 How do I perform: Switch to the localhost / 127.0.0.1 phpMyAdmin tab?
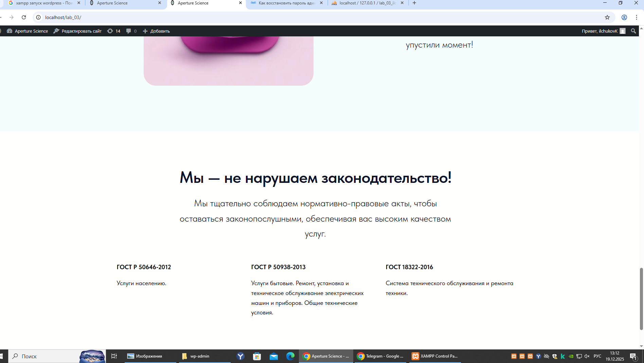[x=367, y=3]
